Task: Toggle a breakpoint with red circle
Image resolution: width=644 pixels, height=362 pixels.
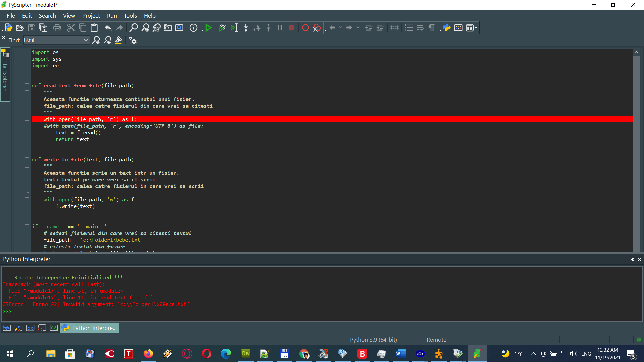Action: click(x=305, y=28)
